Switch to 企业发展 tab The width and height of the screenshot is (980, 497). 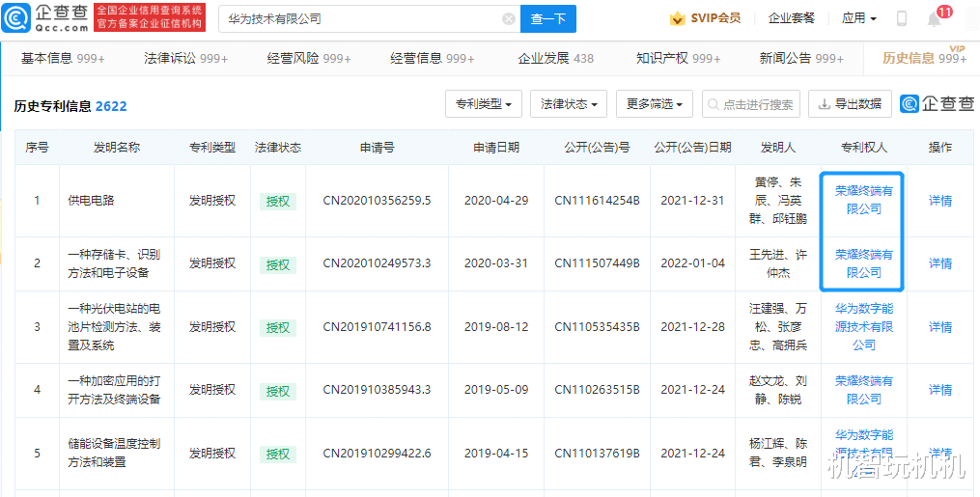tap(555, 58)
